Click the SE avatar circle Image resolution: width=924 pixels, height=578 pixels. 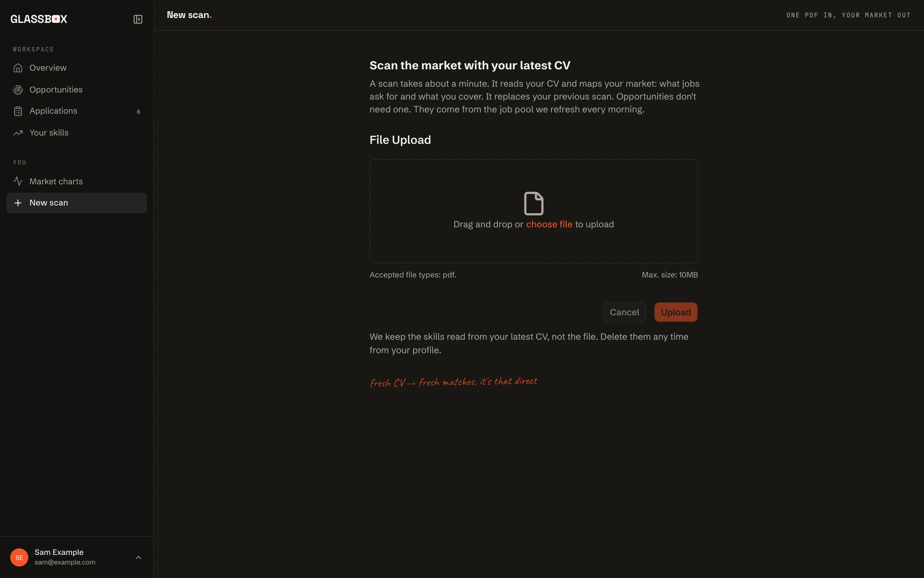[19, 557]
